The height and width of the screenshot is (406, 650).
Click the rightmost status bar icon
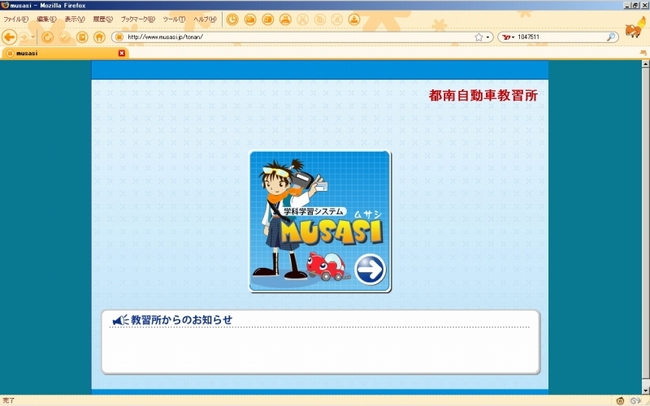[x=635, y=401]
